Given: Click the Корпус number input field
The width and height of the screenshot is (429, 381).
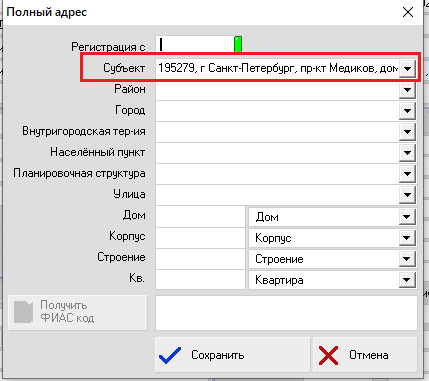Looking at the screenshot, I should tap(200, 238).
